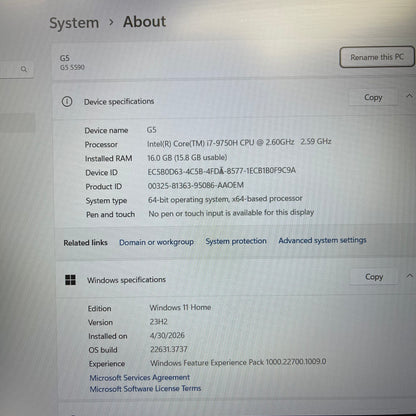Viewport: 416px width, 416px height.
Task: Select Installed on date 4/30/2026
Action: pyautogui.click(x=167, y=335)
